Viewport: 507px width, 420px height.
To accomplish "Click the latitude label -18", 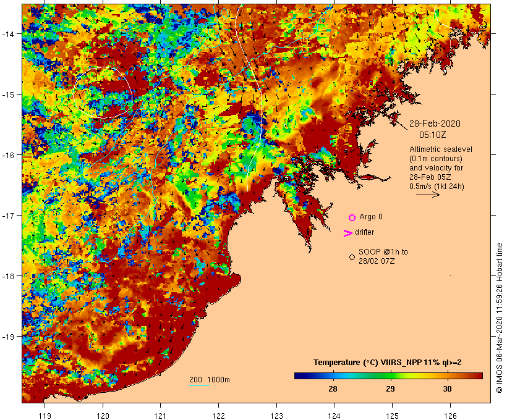I will click(7, 276).
